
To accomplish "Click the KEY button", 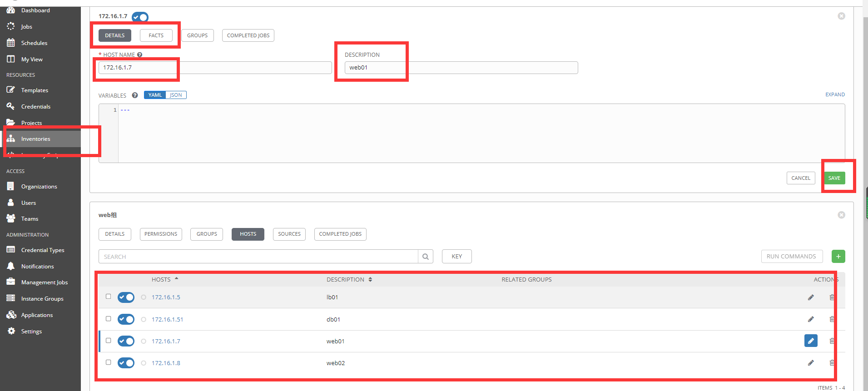I will 457,257.
